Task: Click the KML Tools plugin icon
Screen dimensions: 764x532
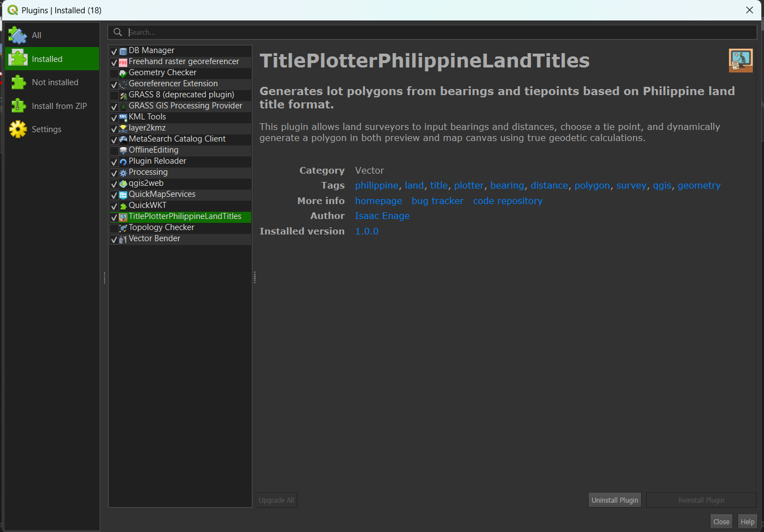Action: 123,117
